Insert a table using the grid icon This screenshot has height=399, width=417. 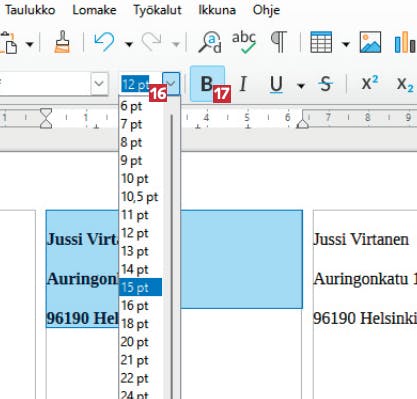[x=321, y=42]
